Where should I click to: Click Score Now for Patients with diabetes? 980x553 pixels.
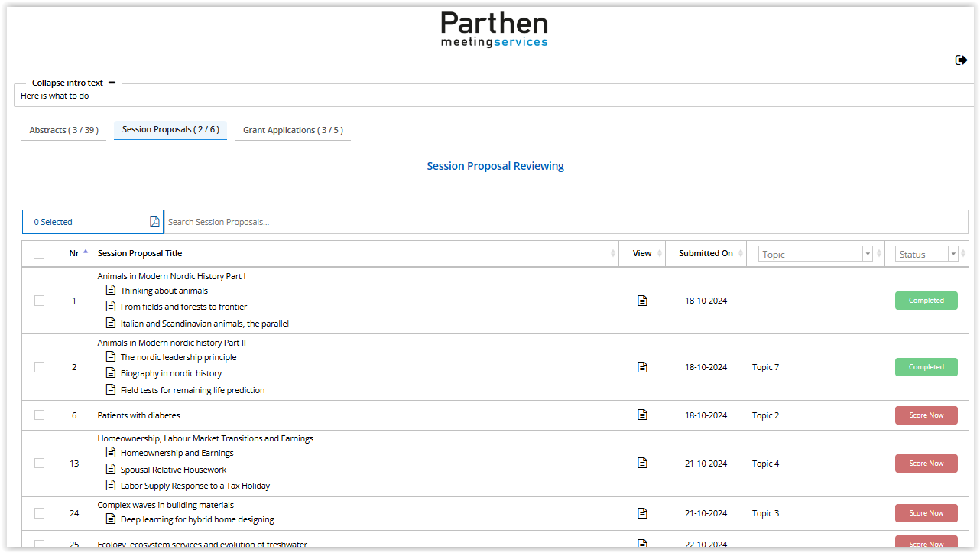click(x=926, y=415)
